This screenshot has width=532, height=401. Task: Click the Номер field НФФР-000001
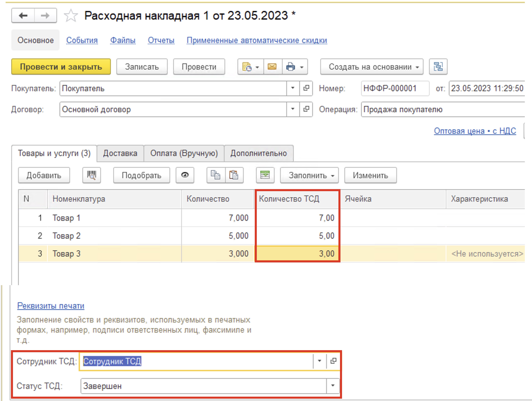pos(395,88)
